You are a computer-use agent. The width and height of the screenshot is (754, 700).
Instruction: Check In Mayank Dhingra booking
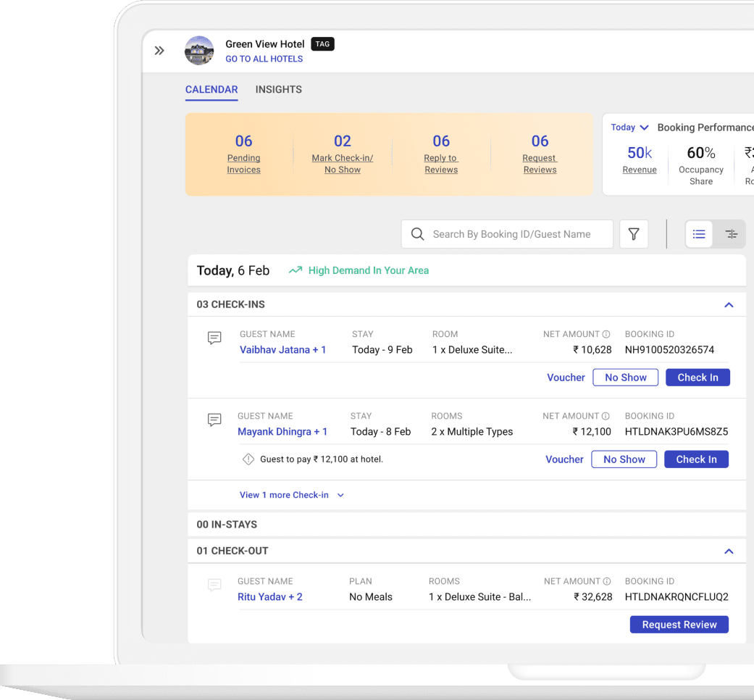(696, 459)
